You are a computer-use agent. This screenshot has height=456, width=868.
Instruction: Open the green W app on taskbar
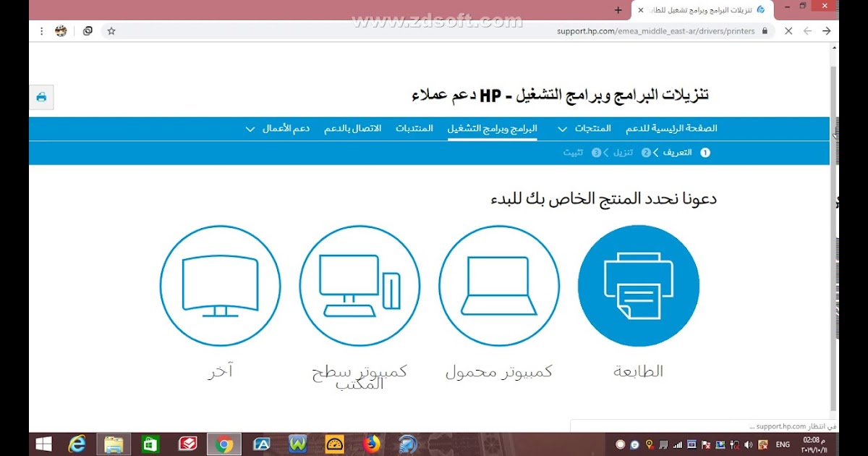point(297,444)
